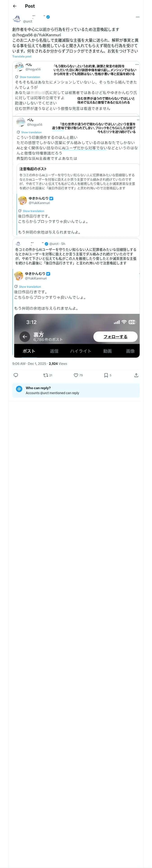
Task: Open more options on first quoted image
Action: (x=137, y=64)
